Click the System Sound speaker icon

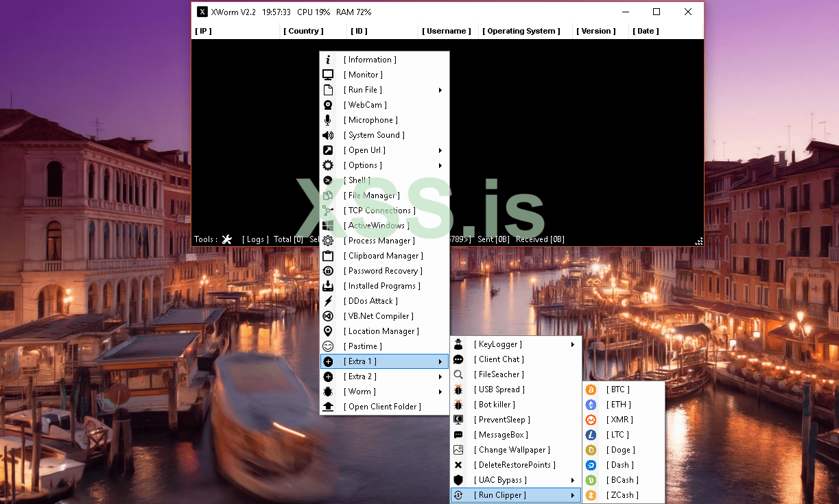pyautogui.click(x=328, y=135)
